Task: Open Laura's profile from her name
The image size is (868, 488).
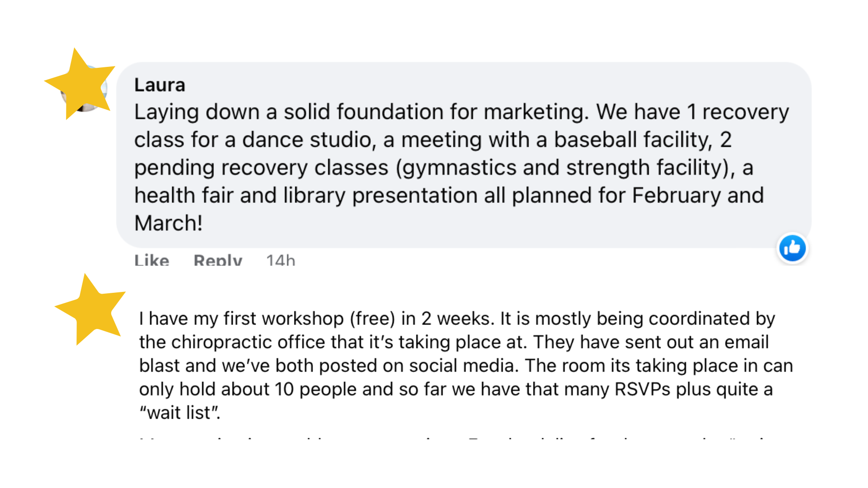Action: pos(160,85)
